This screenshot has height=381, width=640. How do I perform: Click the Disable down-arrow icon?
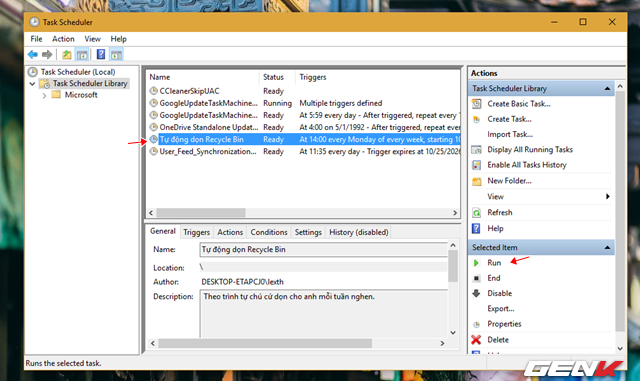(476, 293)
